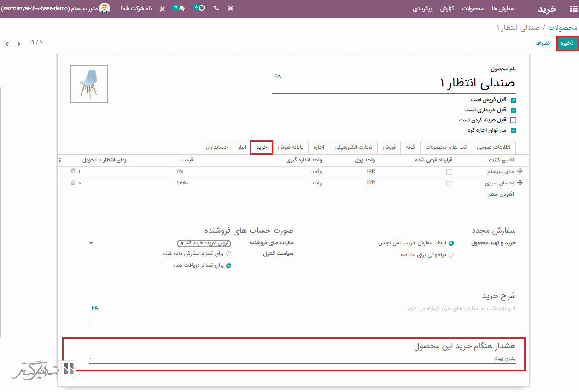The height and width of the screenshot is (392, 579).
Task: Click the bug debug icon
Action: pos(230,9)
